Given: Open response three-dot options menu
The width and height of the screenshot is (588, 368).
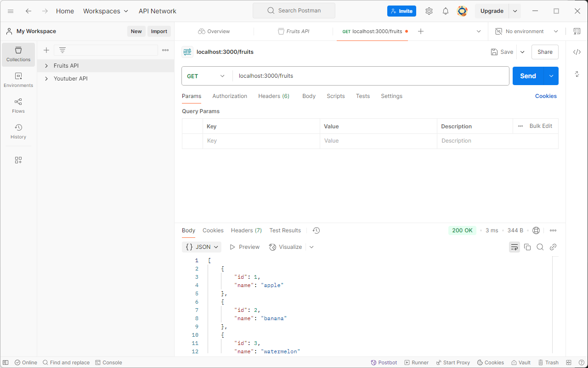Looking at the screenshot, I should tap(553, 230).
